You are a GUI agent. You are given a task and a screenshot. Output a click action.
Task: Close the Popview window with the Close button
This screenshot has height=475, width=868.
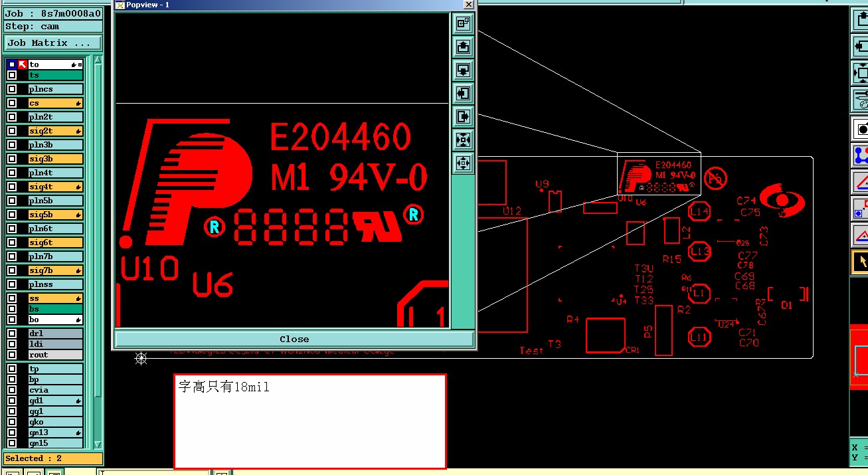294,339
